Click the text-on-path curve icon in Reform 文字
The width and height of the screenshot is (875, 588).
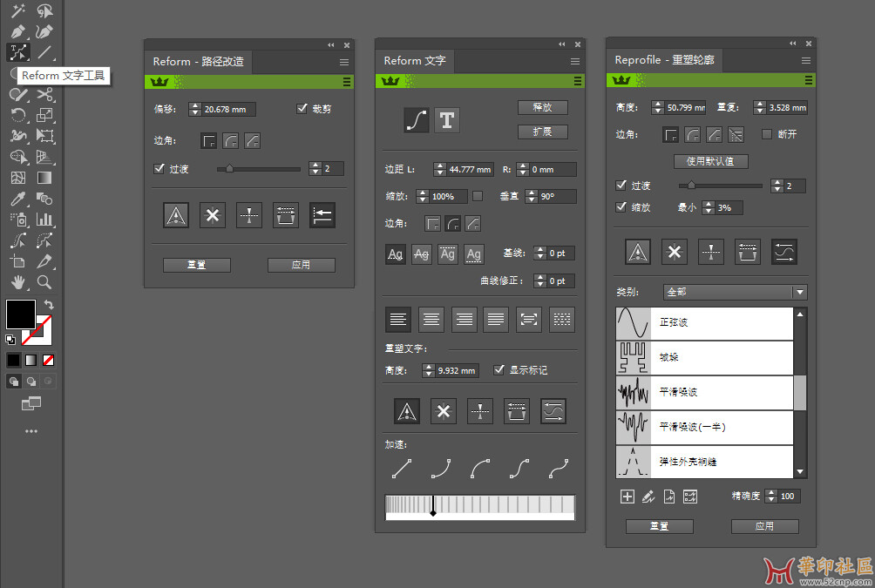tap(417, 120)
